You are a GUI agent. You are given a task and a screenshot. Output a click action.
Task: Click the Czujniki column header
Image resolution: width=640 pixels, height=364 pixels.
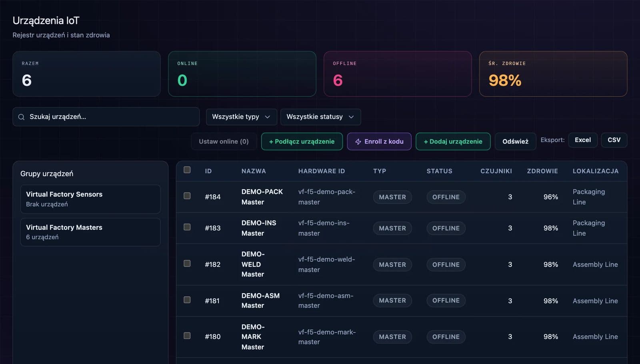point(496,171)
